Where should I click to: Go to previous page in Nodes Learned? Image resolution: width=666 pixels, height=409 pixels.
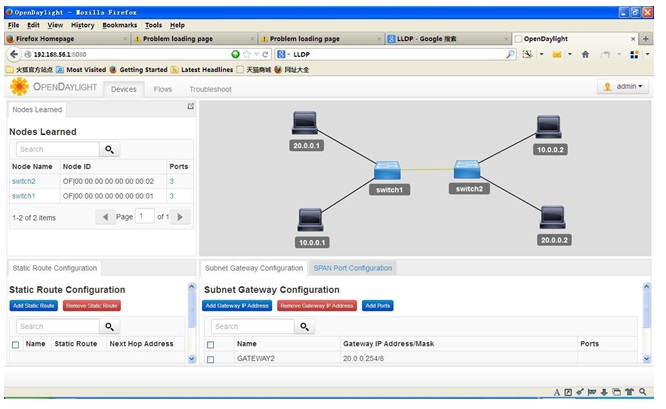(105, 217)
